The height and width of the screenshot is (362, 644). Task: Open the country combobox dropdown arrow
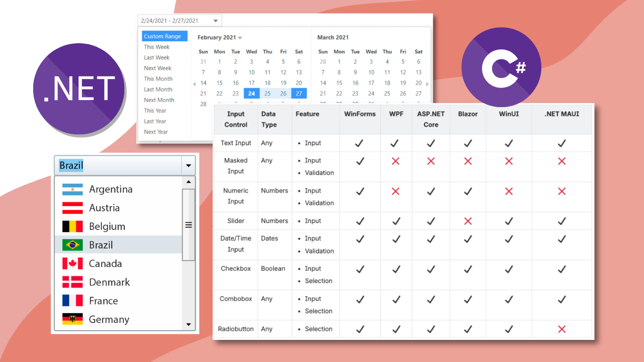[188, 165]
